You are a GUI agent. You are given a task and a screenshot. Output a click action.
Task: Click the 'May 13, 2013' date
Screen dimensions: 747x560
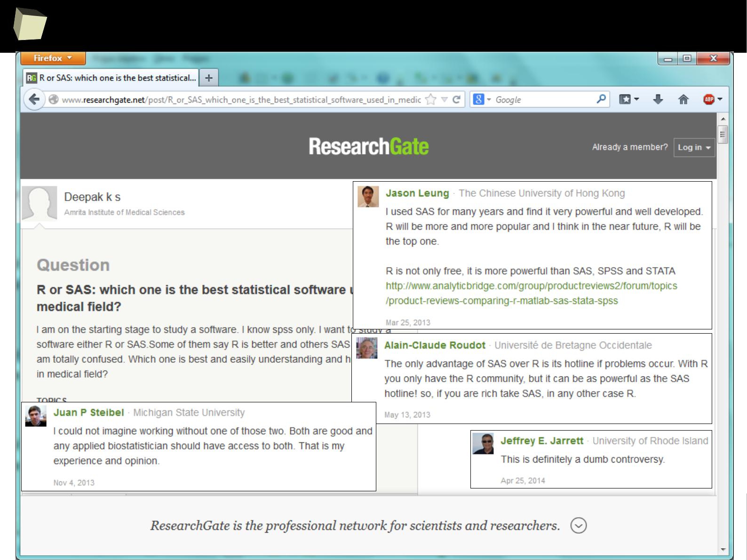(407, 415)
